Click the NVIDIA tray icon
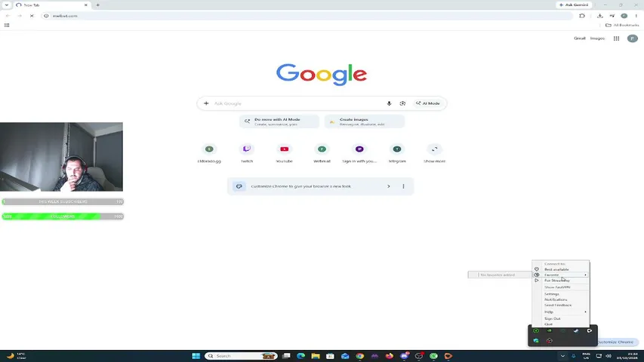Viewport: 644px width, 362px height. 550,331
